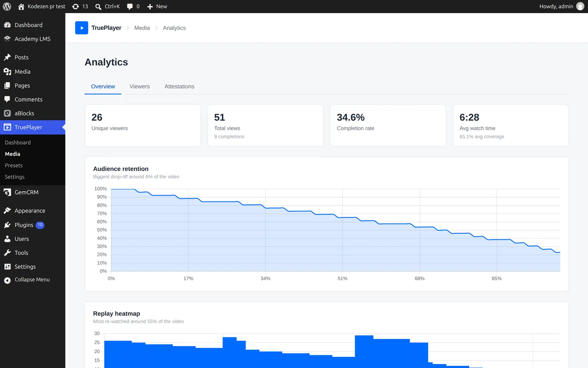Click the Settings sliders icon in sidebar
Screen dimensions: 588x368
8,267
